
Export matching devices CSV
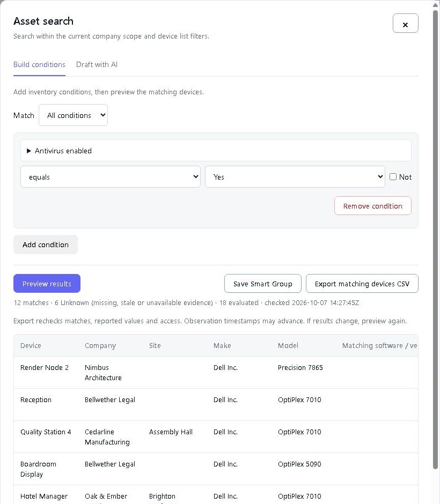point(362,284)
